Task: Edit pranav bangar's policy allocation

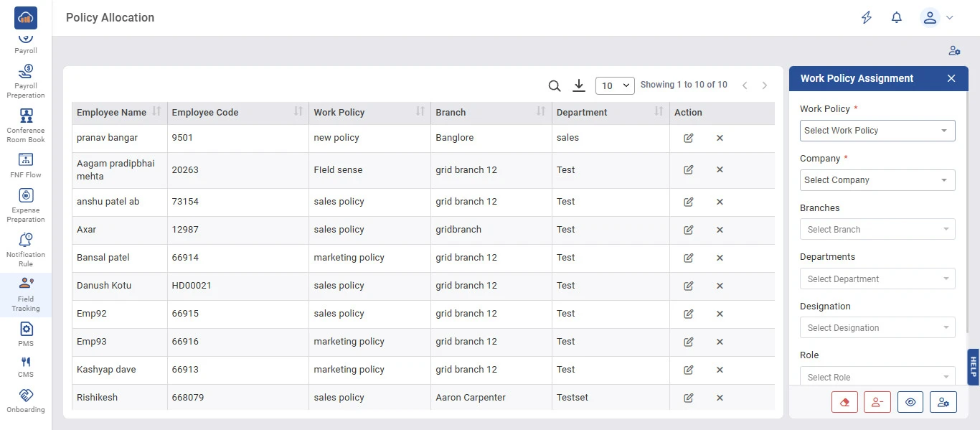Action: point(689,138)
